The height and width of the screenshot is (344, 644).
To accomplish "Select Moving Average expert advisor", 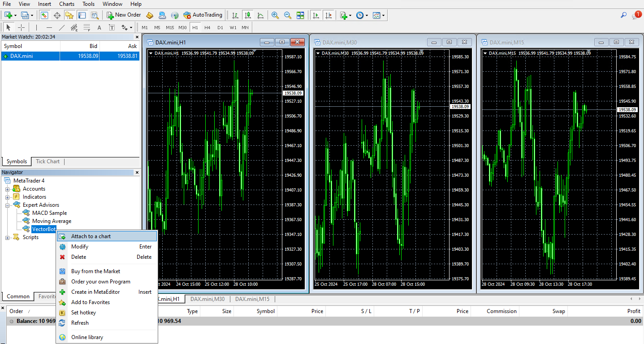I will coord(52,221).
